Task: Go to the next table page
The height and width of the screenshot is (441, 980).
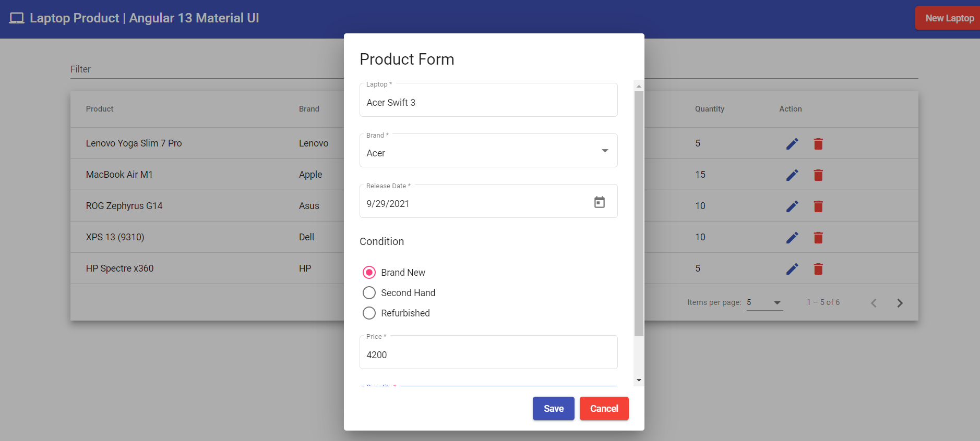Action: 900,303
